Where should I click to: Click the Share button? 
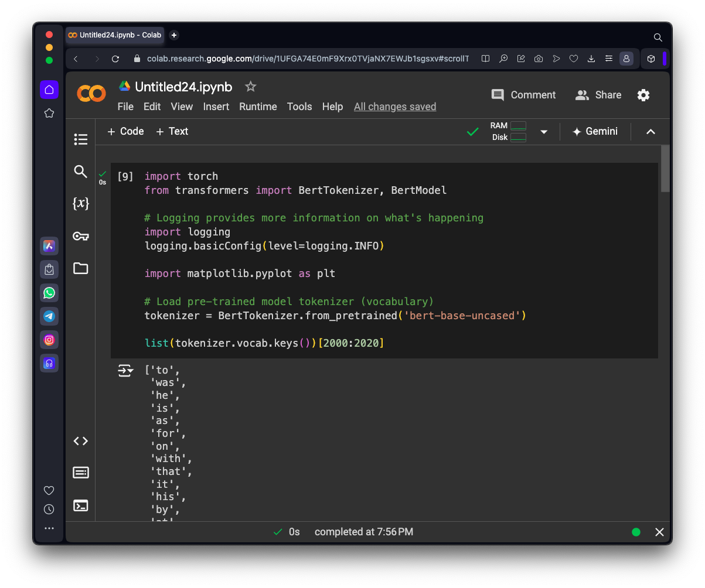(598, 95)
